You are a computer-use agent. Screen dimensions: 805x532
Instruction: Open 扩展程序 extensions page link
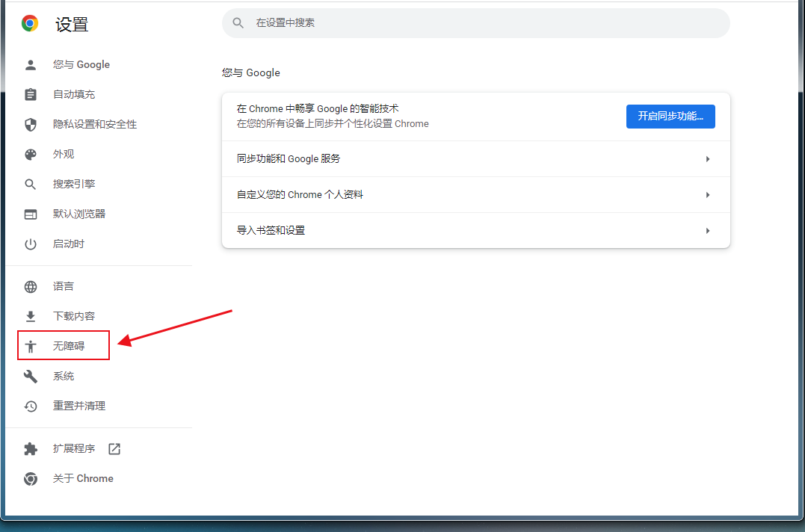(x=74, y=449)
